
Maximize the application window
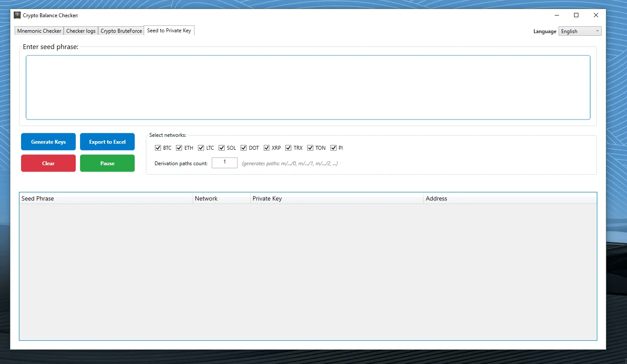click(x=576, y=15)
